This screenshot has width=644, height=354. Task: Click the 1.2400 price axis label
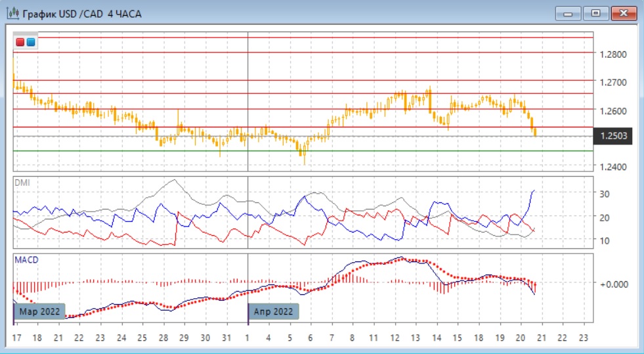[x=612, y=167]
